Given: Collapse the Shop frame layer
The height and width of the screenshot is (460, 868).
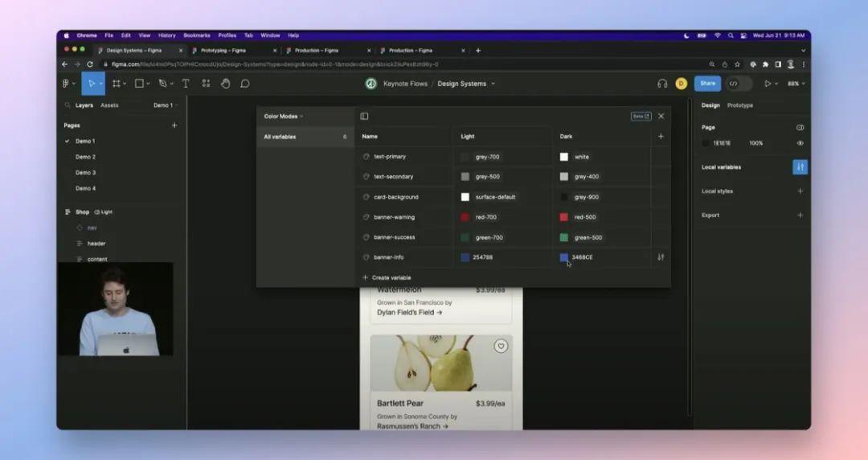Looking at the screenshot, I should click(x=68, y=212).
